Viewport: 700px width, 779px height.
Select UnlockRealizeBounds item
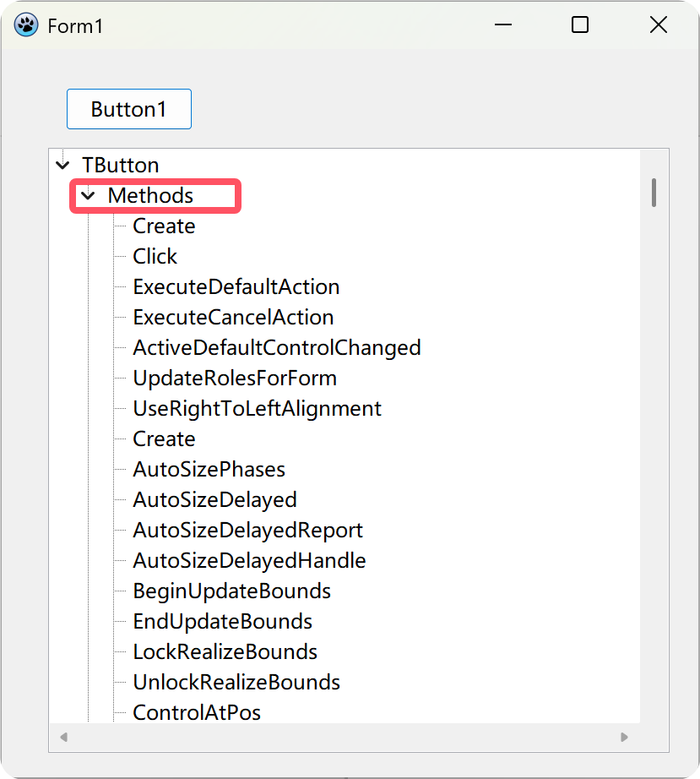point(236,682)
